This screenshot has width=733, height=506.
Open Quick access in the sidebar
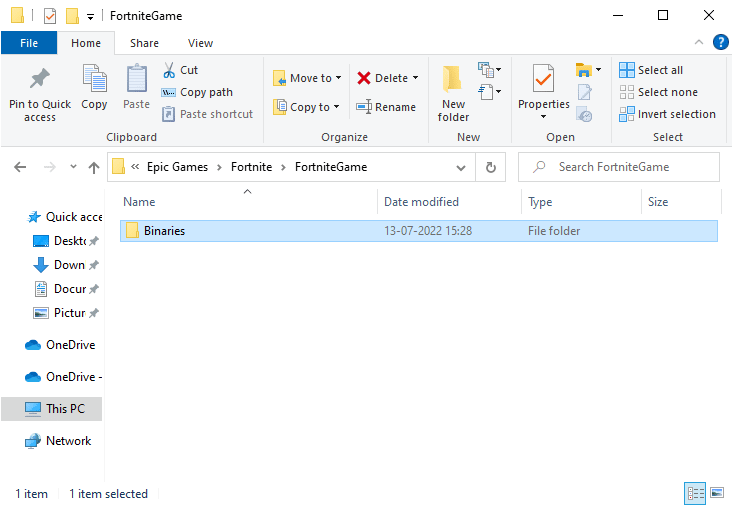point(65,217)
